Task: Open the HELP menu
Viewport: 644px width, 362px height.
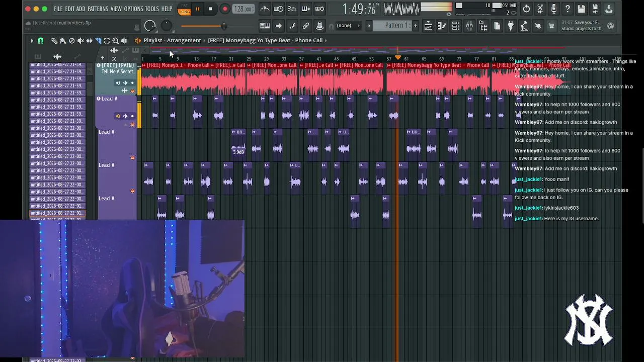Action: pyautogui.click(x=167, y=9)
